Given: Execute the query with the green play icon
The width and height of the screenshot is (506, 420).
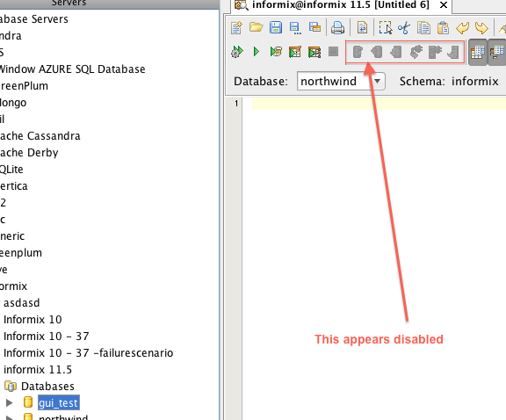Looking at the screenshot, I should point(257,52).
